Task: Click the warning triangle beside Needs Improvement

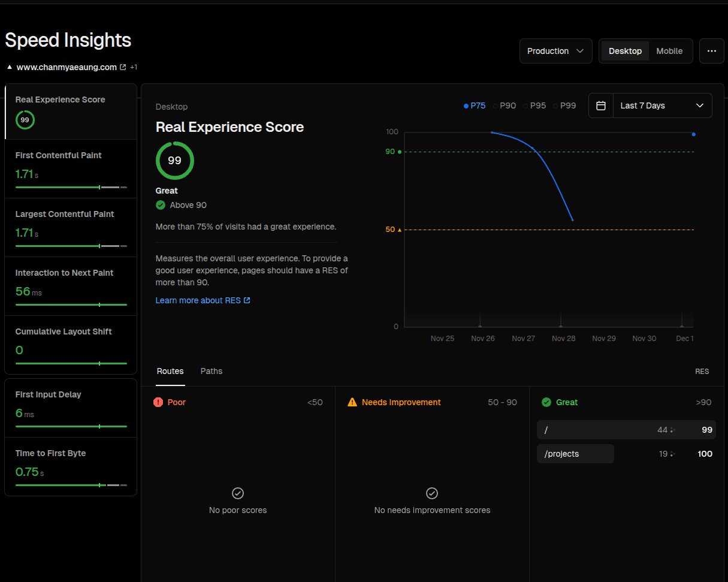Action: [352, 402]
